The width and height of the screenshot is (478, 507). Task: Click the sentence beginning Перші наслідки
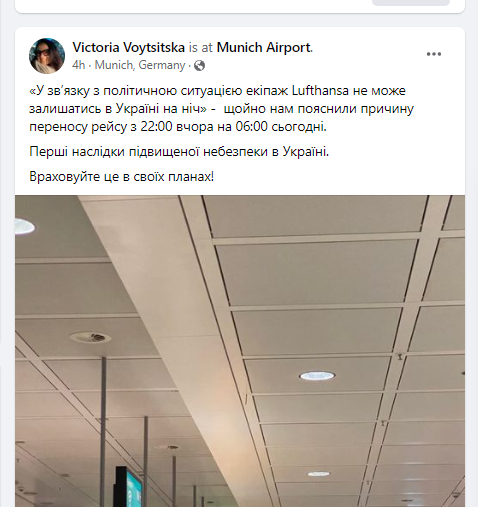click(179, 152)
